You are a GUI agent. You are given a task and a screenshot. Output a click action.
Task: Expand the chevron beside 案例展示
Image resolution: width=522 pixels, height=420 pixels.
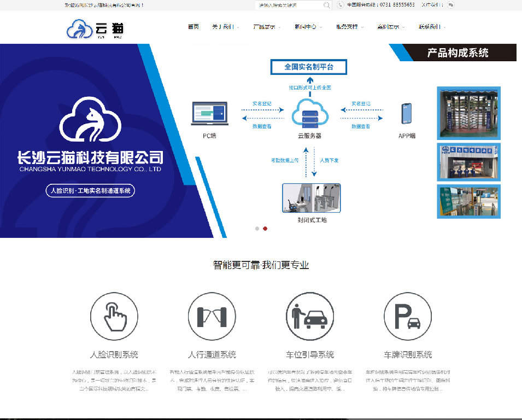tap(403, 27)
